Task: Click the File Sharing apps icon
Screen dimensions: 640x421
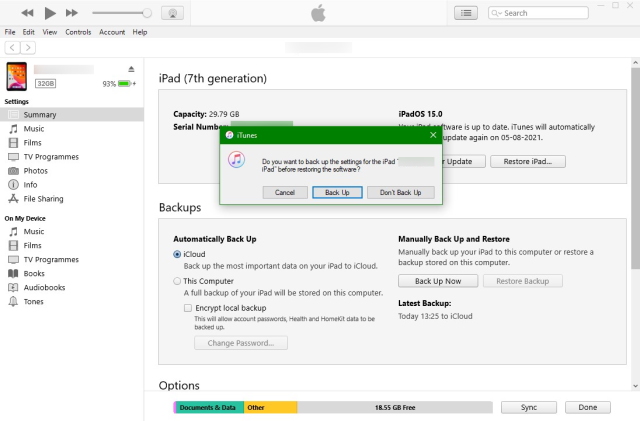Action: click(x=13, y=199)
